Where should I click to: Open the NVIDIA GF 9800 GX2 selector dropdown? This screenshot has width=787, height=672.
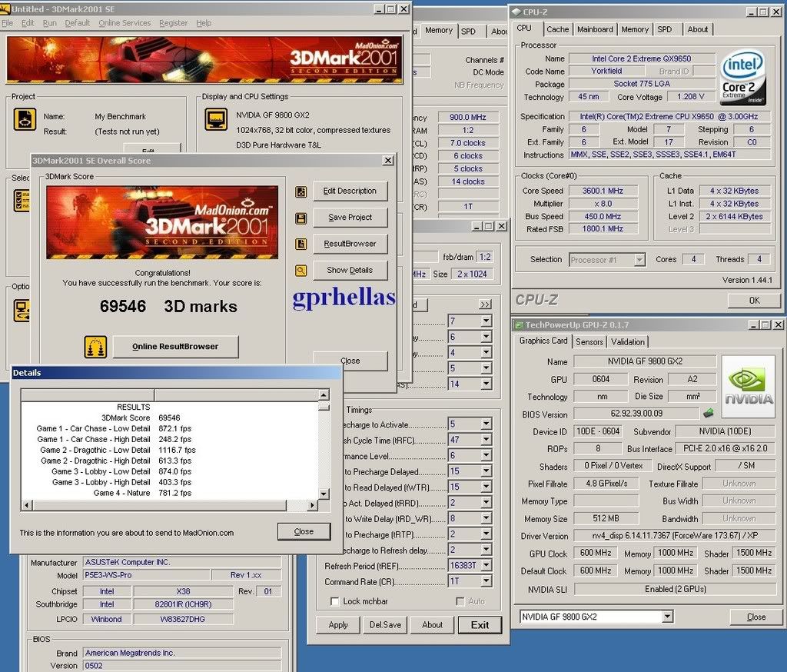[667, 616]
